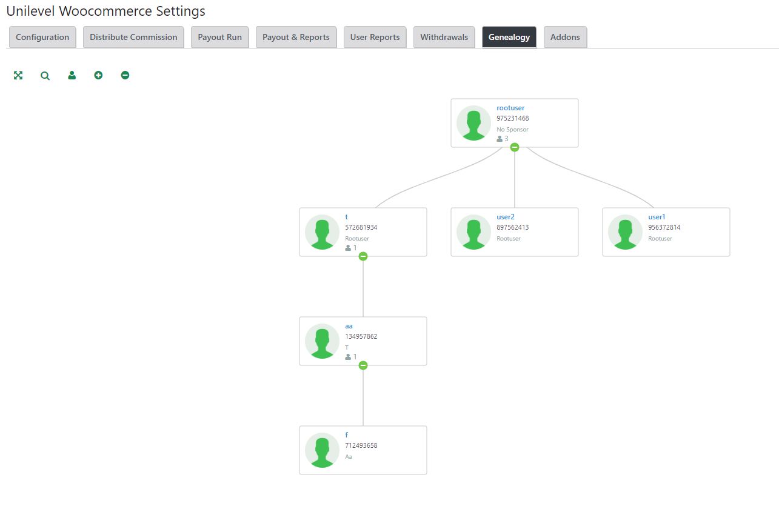Collapse the rootuser node's children
The image size is (779, 532).
click(515, 147)
